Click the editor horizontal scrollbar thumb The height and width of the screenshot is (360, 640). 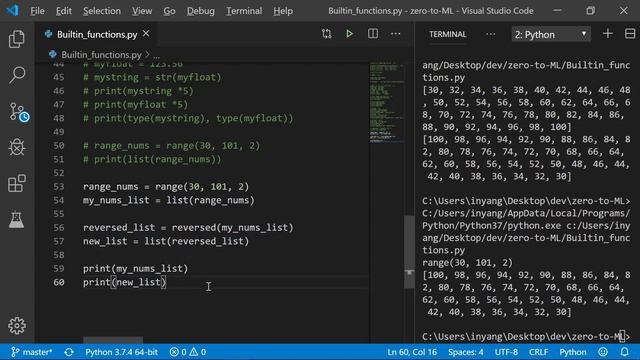click(x=113, y=340)
